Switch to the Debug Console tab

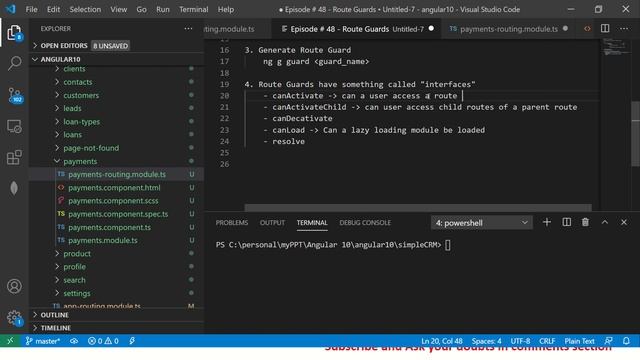[x=365, y=222]
